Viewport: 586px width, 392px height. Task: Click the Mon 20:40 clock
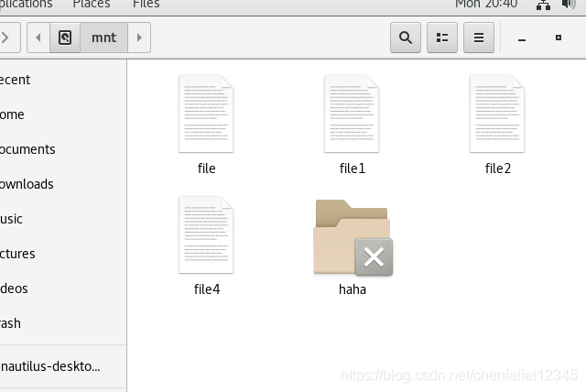(486, 4)
